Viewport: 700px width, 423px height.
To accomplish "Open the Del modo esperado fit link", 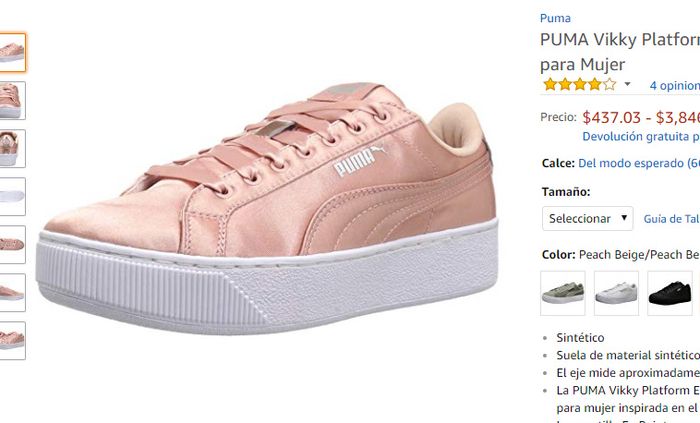I will pyautogui.click(x=638, y=163).
